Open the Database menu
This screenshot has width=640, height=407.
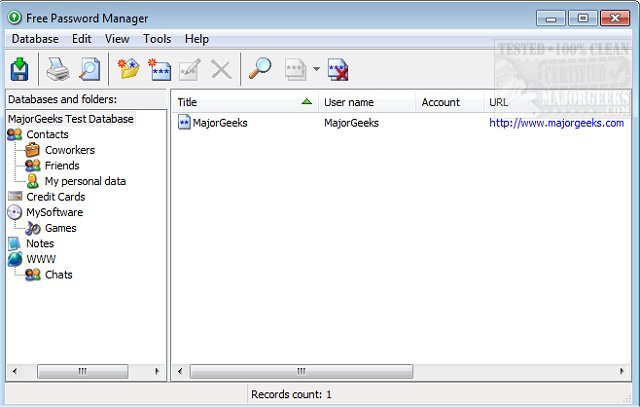(35, 39)
